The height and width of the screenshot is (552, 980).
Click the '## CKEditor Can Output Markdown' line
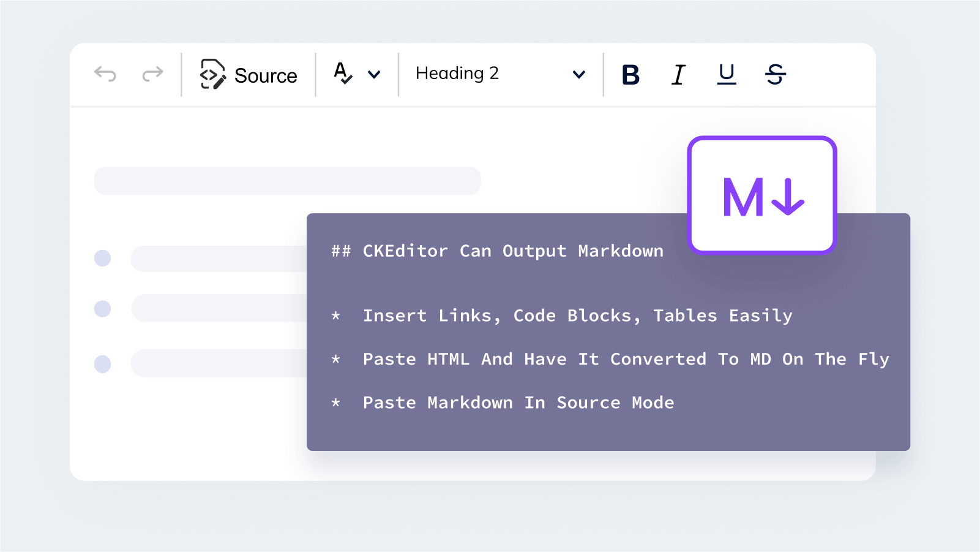tap(497, 251)
